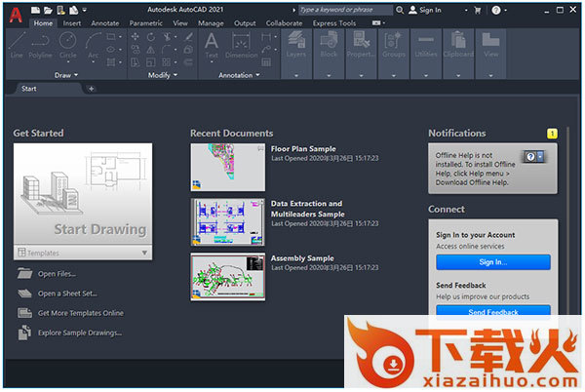Select the Rectangle tool in the Draw panel
This screenshot has height=392, width=585.
111,36
